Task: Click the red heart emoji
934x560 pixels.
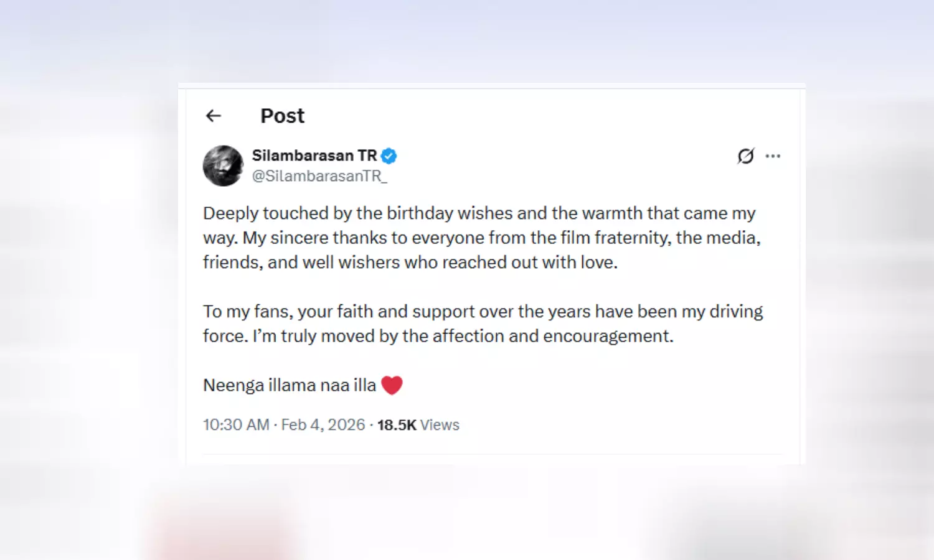Action: click(x=392, y=385)
